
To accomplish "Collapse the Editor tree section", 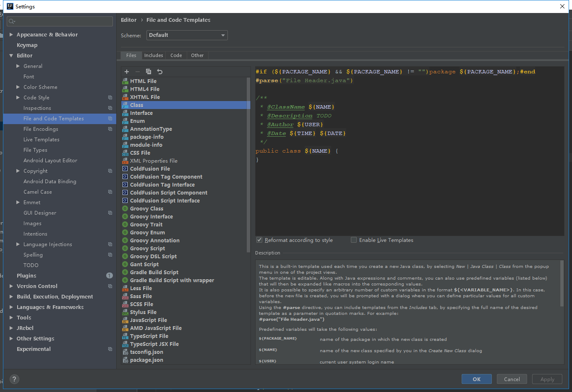I will [x=11, y=56].
